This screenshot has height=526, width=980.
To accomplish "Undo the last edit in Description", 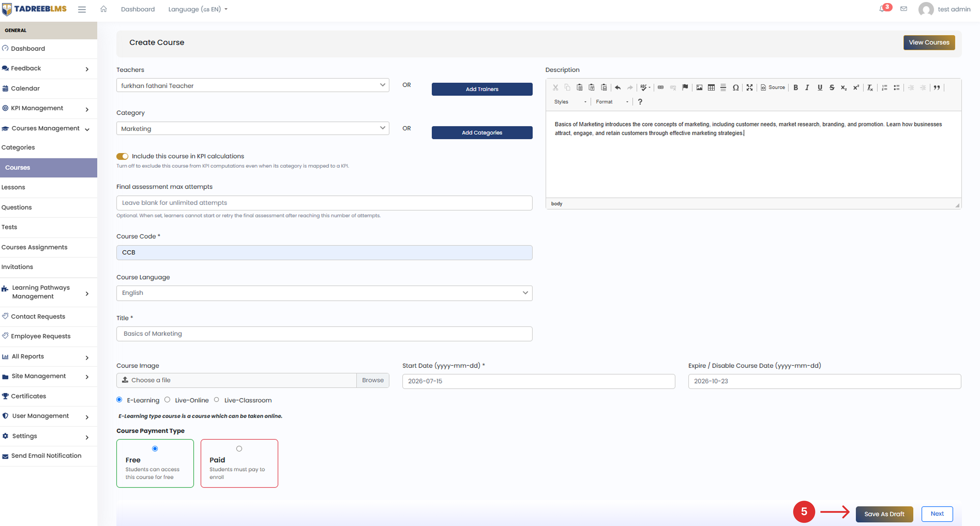I will 618,88.
